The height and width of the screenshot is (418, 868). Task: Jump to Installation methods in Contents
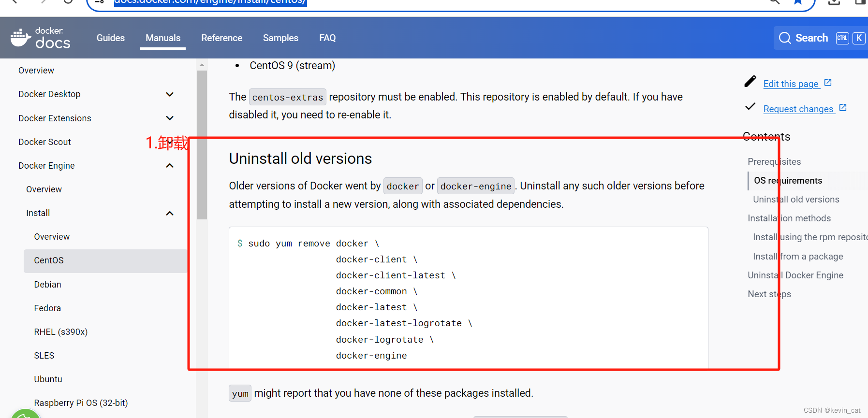click(x=789, y=218)
